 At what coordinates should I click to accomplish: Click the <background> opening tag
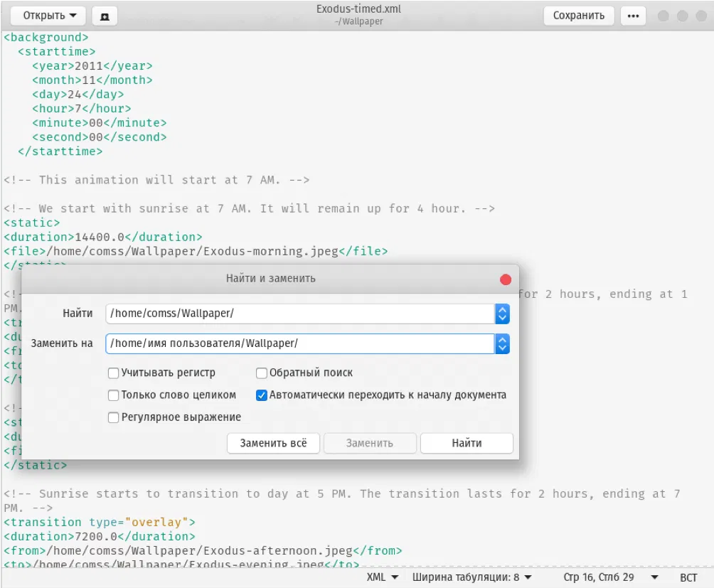(x=46, y=37)
